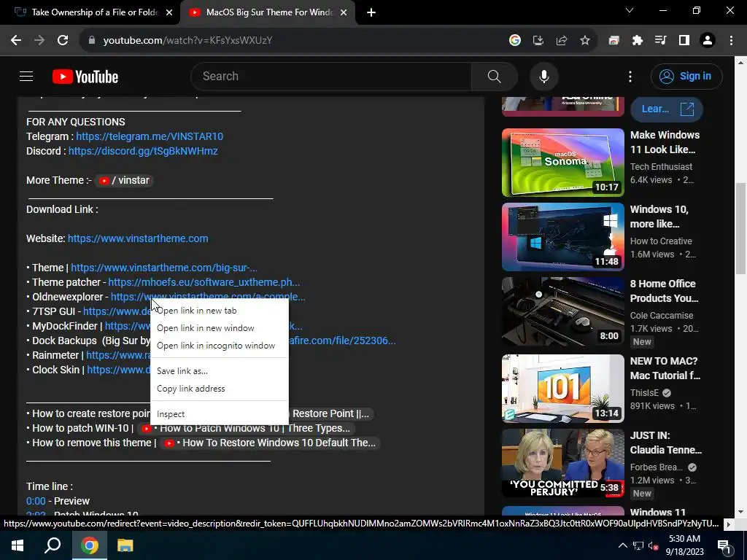The width and height of the screenshot is (747, 560).
Task: Choose Open link in incognito window
Action: 219,346
